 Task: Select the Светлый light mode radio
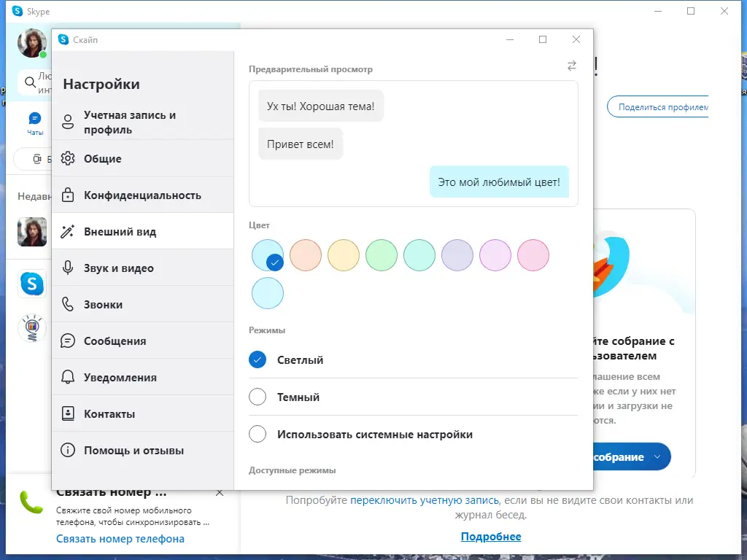tap(258, 359)
